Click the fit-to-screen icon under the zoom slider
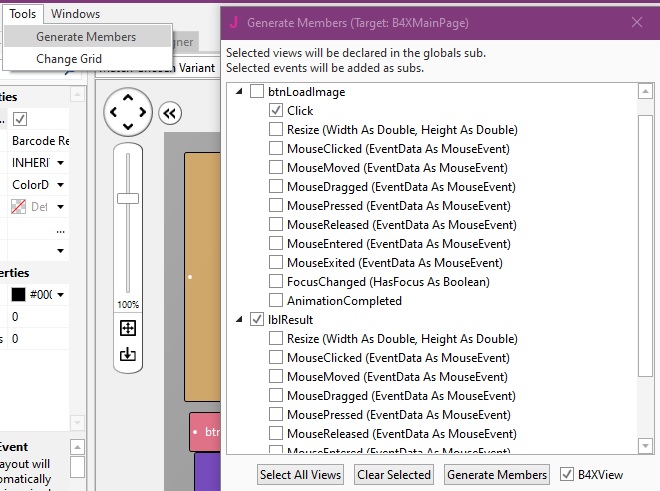The image size is (660, 491). 128,328
